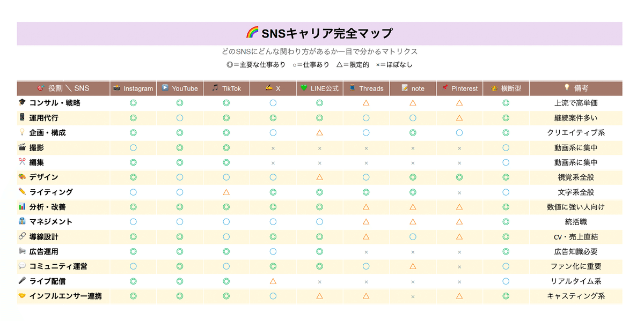Click the 分析・改善 row label
Viewport: 644px width, 321px height.
click(x=47, y=207)
